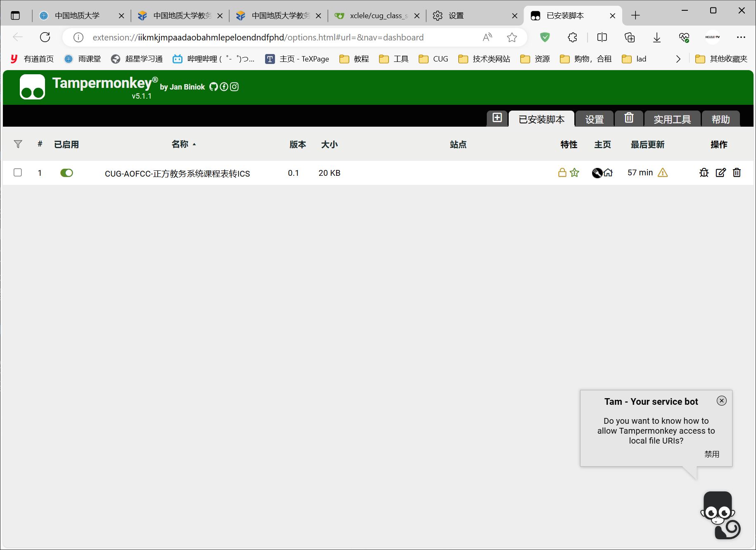Click the Tam service bot monkey
Image resolution: width=756 pixels, height=550 pixels.
(x=720, y=515)
